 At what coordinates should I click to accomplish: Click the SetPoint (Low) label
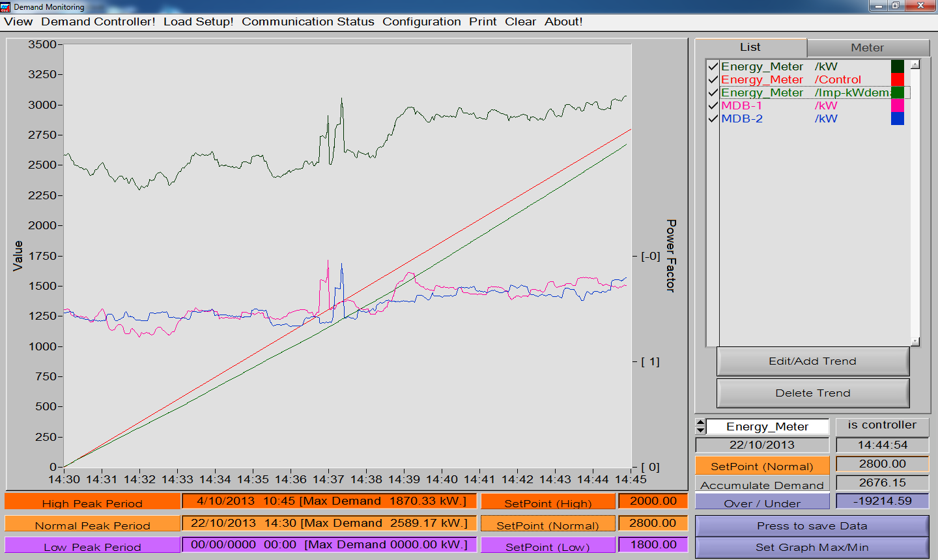548,546
